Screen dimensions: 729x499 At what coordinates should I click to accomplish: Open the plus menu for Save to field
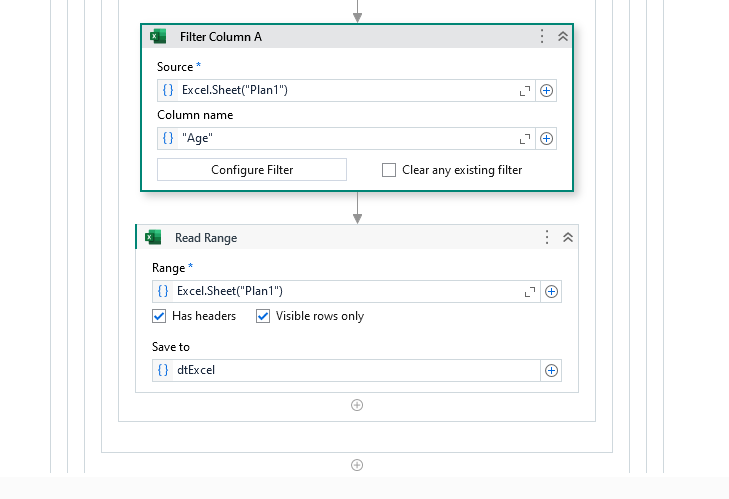(551, 370)
